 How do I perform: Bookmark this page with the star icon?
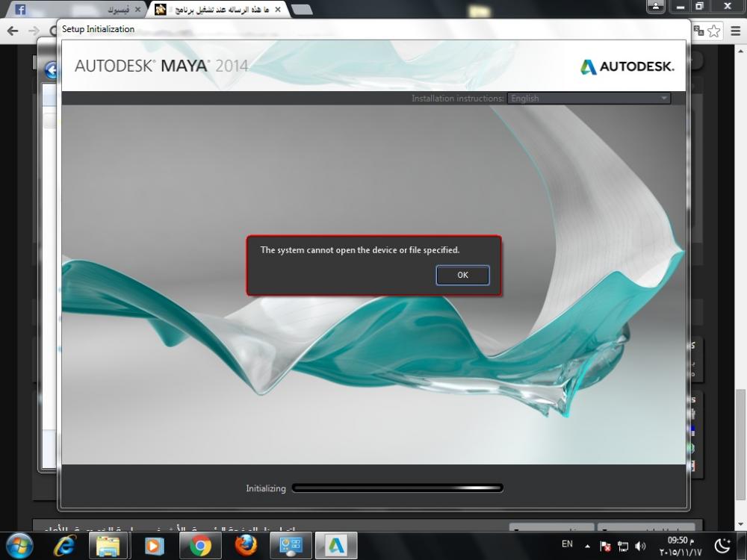713,31
